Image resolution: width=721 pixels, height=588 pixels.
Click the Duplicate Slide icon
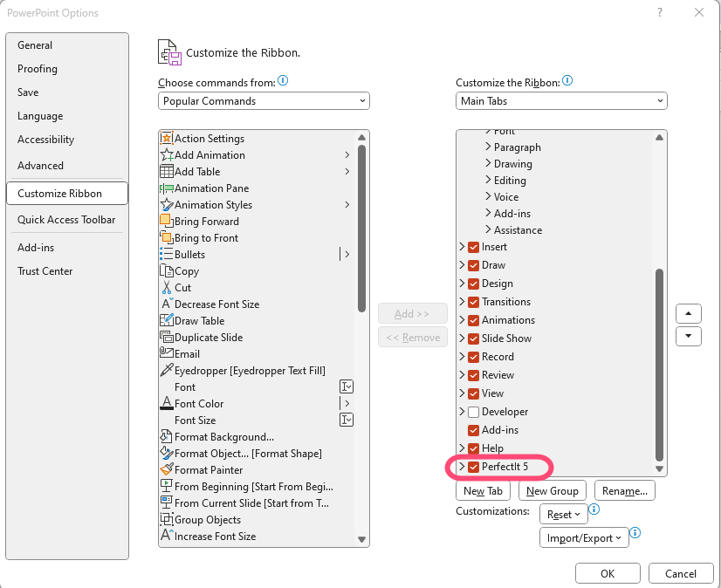[167, 338]
